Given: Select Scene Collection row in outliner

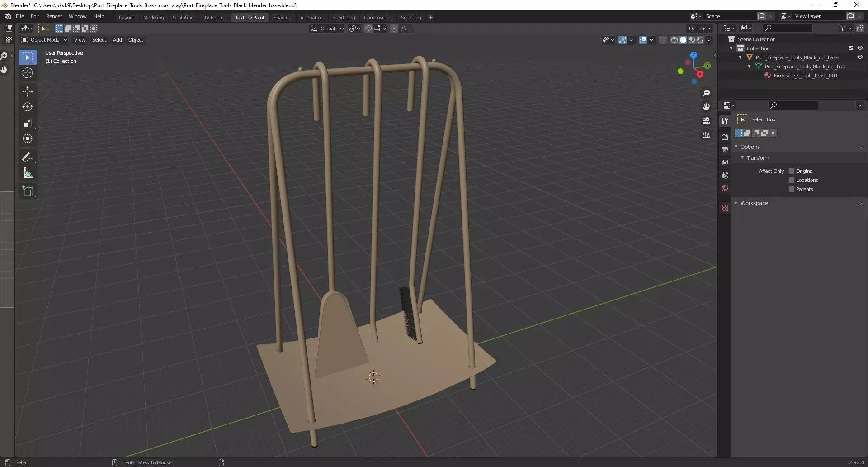Looking at the screenshot, I should point(756,39).
